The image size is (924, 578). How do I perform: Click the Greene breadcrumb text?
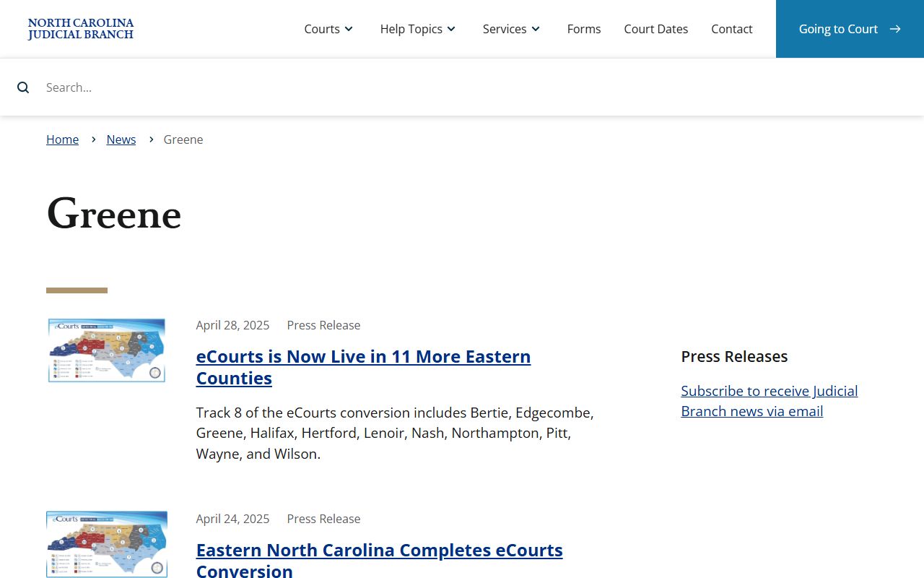183,139
